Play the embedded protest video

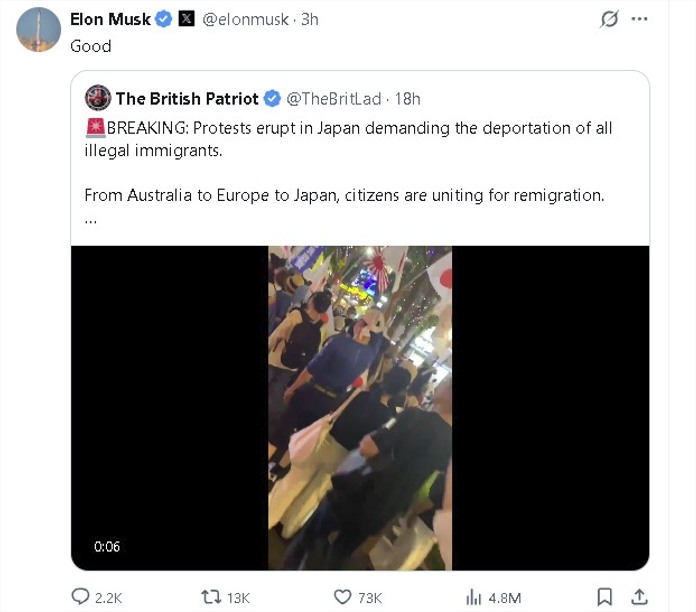coord(360,408)
